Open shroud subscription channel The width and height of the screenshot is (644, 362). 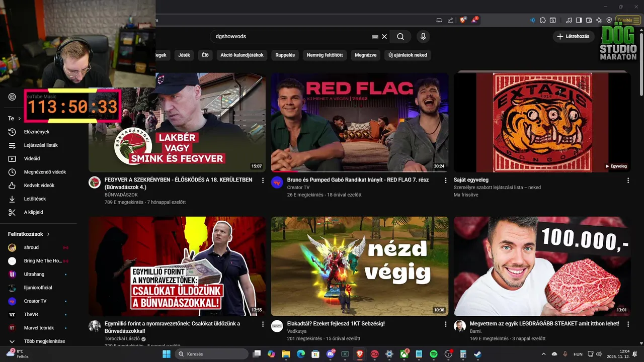[x=38, y=247]
